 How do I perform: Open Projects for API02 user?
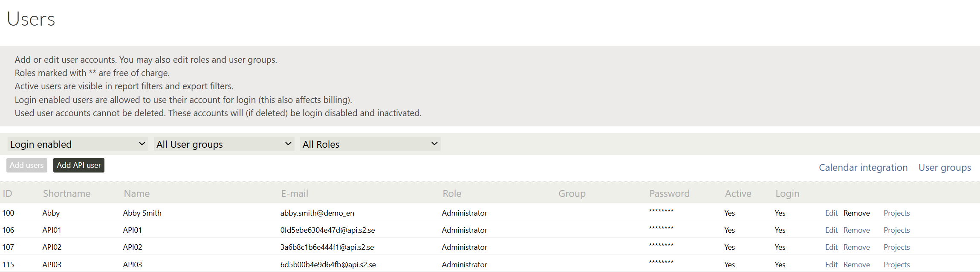click(x=896, y=247)
